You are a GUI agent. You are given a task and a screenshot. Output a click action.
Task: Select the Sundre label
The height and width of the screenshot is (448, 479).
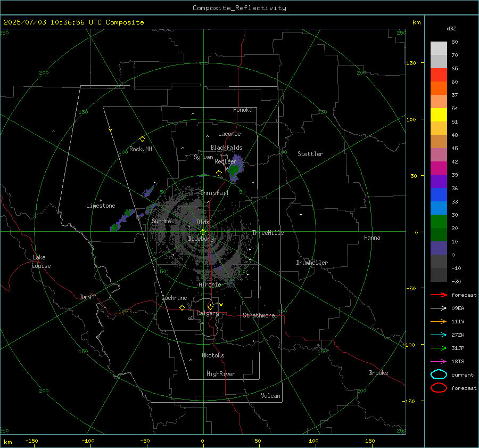click(161, 221)
